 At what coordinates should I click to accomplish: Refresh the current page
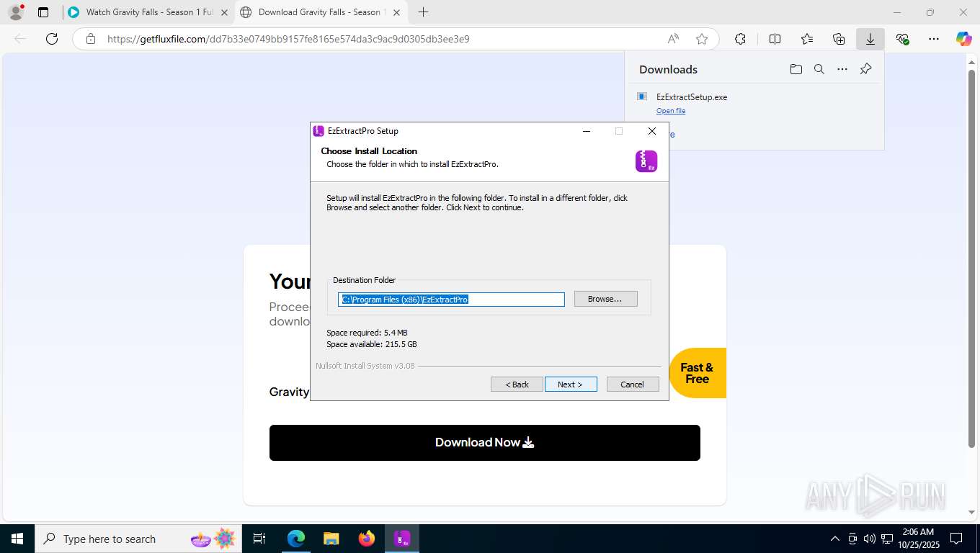(52, 39)
